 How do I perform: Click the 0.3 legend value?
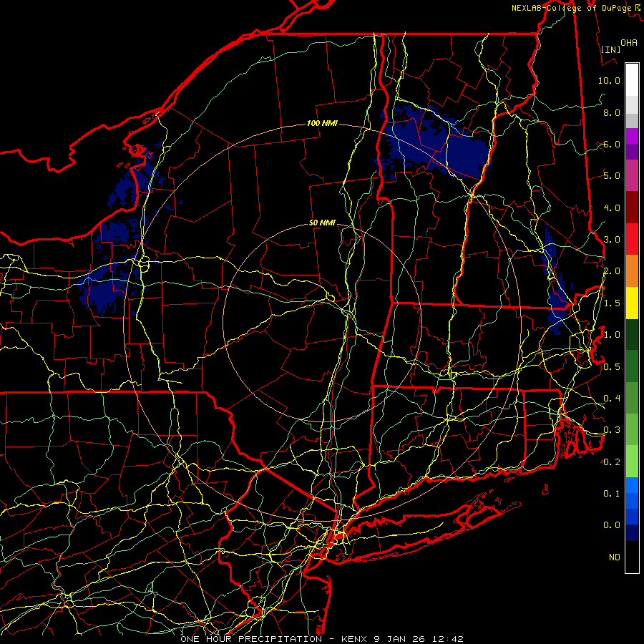click(x=612, y=430)
